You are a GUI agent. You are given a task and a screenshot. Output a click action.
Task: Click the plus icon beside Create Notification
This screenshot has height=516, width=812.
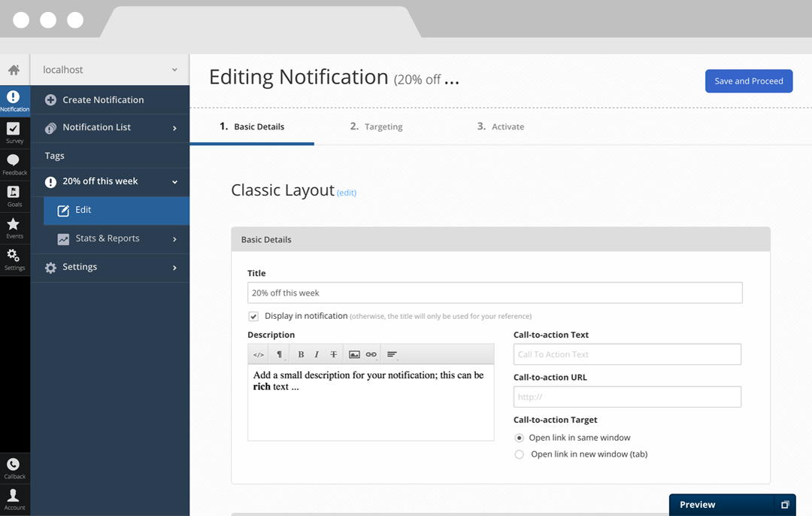50,100
